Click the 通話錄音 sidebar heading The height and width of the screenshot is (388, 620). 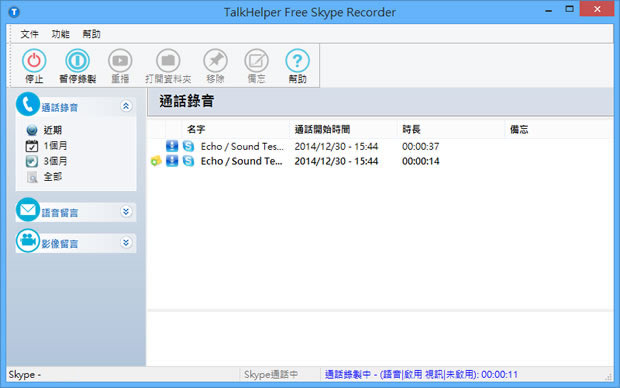[x=60, y=108]
